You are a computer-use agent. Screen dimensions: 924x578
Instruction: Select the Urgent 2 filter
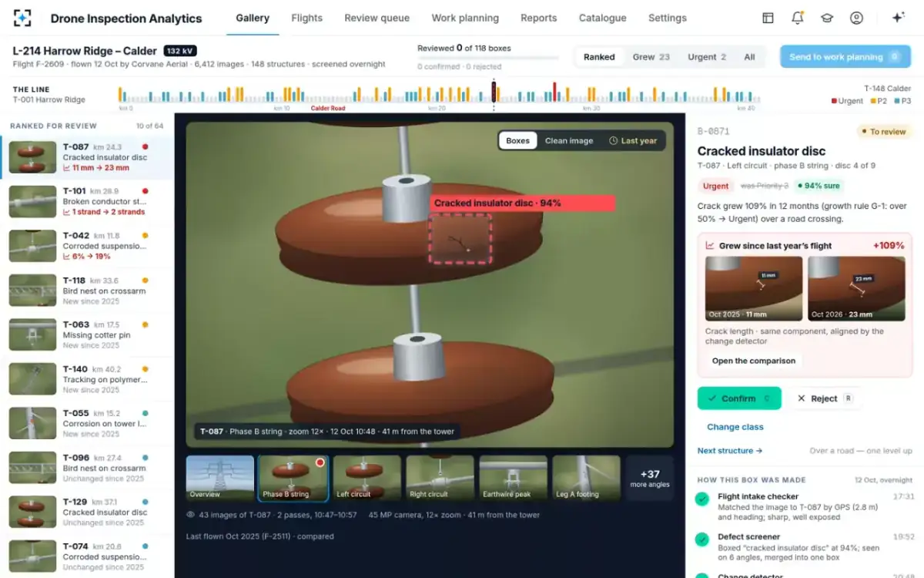[707, 57]
